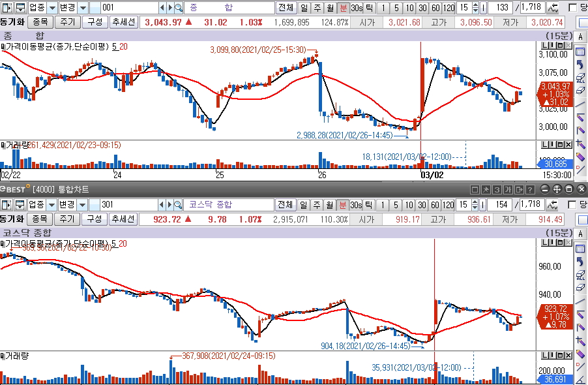Decrease the 15 minute interval spinner in KOSDAQ chart
This screenshot has width=588, height=385.
point(475,207)
